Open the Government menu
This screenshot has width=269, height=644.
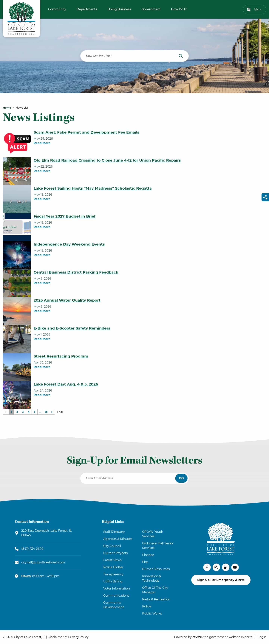click(151, 9)
